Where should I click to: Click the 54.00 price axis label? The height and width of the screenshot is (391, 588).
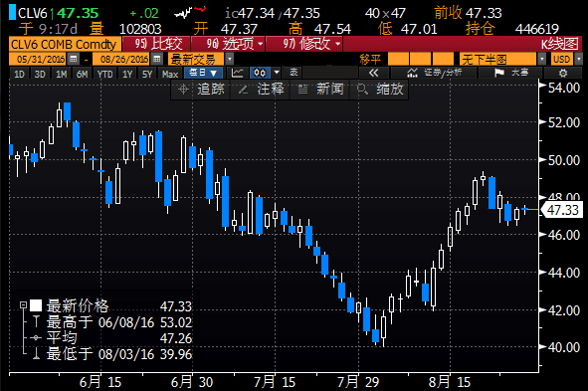(x=564, y=88)
